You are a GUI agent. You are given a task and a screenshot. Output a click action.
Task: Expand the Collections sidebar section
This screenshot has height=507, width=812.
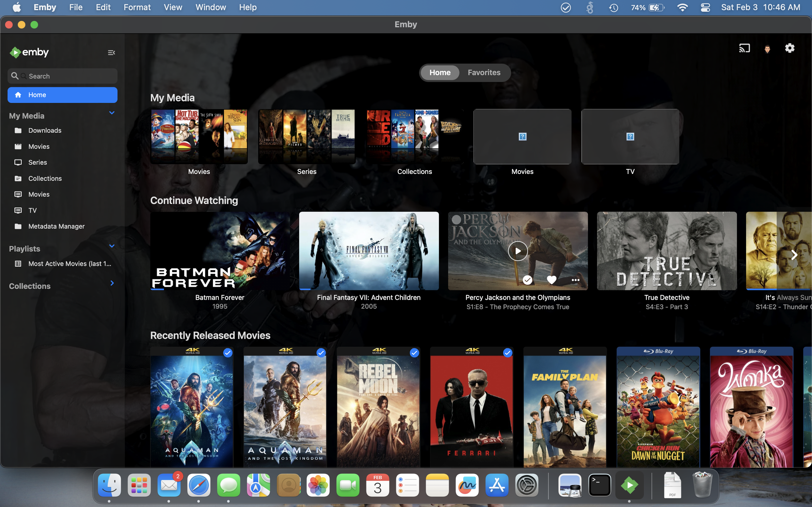click(112, 283)
